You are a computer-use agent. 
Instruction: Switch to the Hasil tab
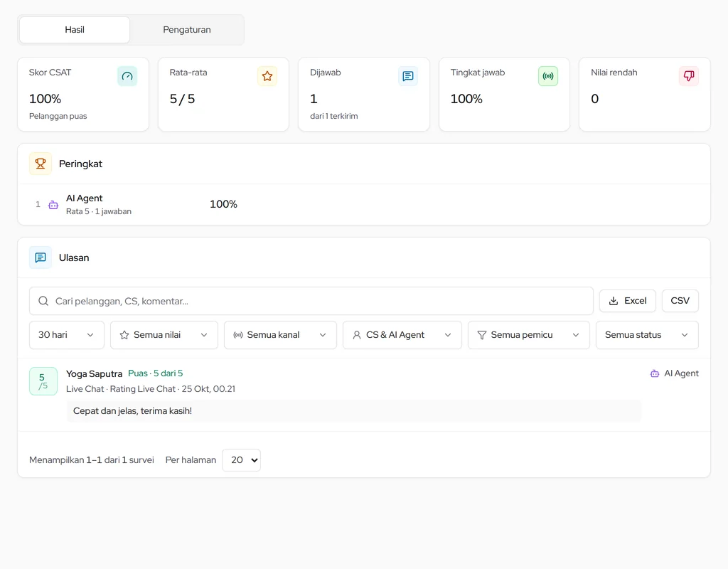[74, 30]
